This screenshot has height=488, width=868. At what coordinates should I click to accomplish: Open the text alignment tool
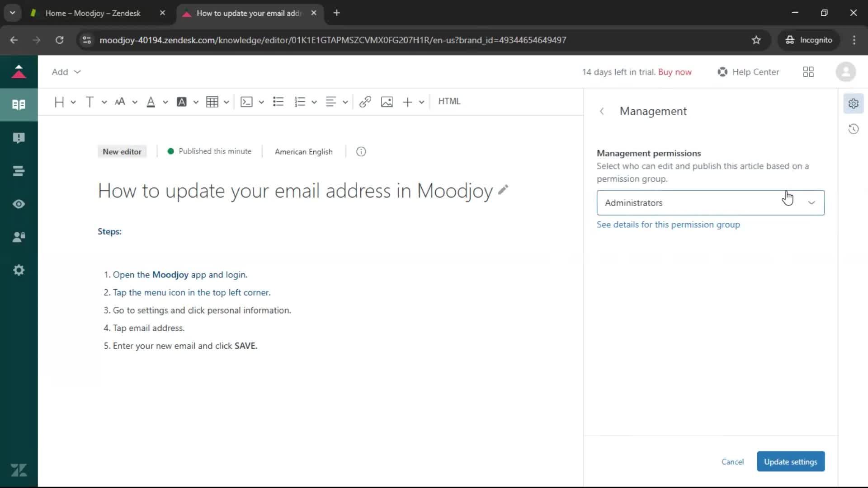[x=331, y=102]
